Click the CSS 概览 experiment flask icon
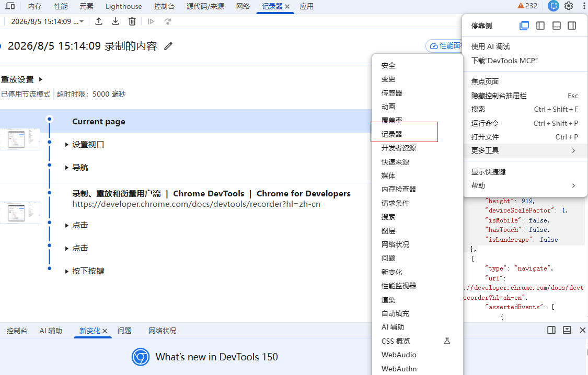 pyautogui.click(x=447, y=341)
